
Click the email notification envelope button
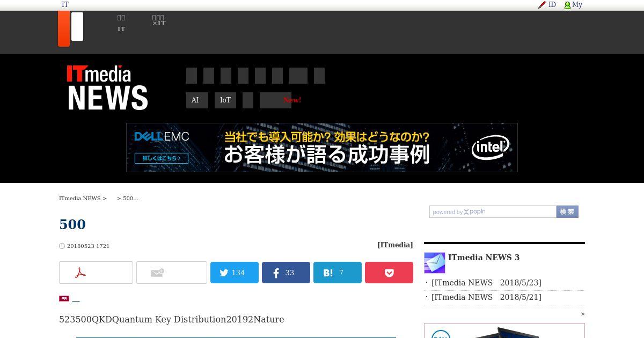click(x=172, y=273)
